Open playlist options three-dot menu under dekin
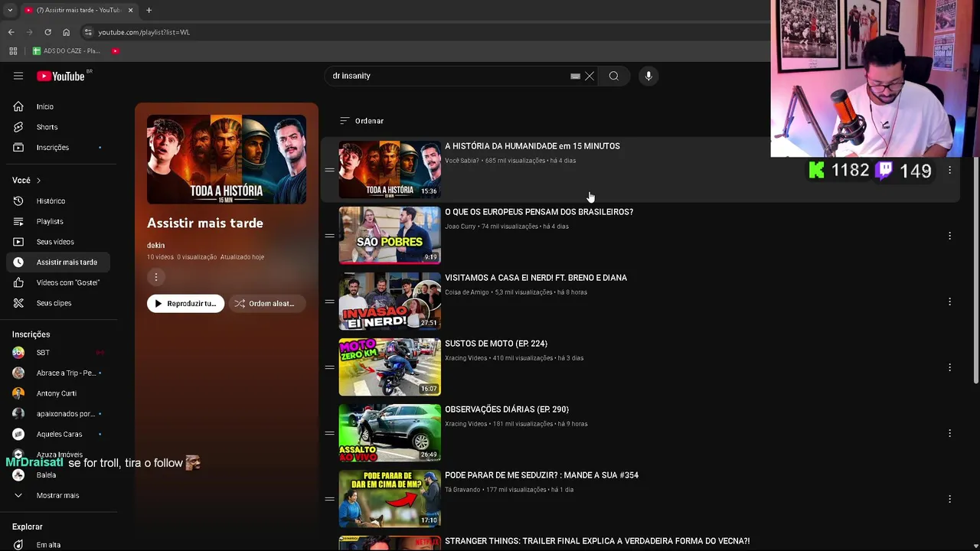980x551 pixels. [x=155, y=277]
